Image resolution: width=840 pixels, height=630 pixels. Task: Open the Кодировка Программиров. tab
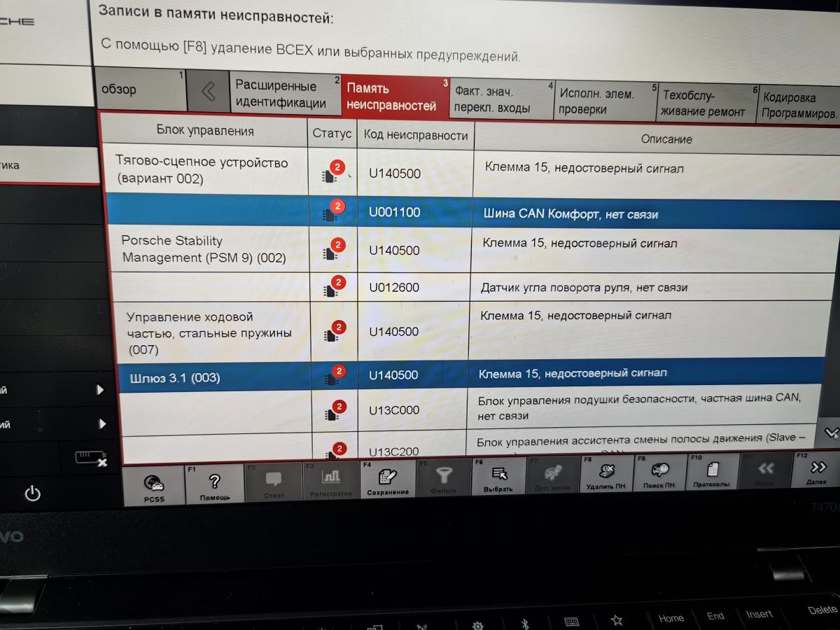click(798, 106)
